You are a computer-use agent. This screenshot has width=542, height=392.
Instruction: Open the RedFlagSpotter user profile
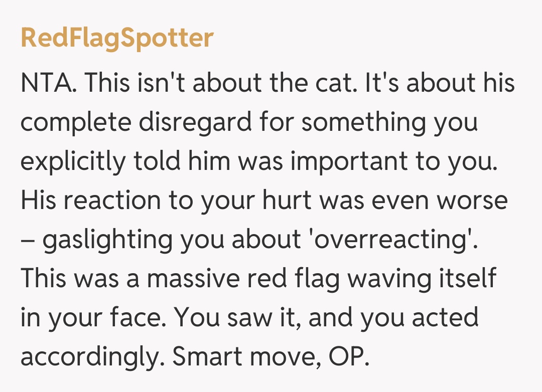[x=117, y=39]
